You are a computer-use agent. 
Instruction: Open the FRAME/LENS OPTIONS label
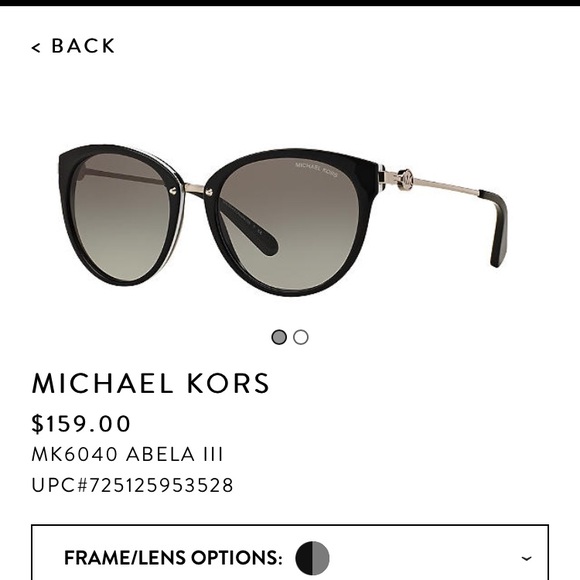[173, 558]
